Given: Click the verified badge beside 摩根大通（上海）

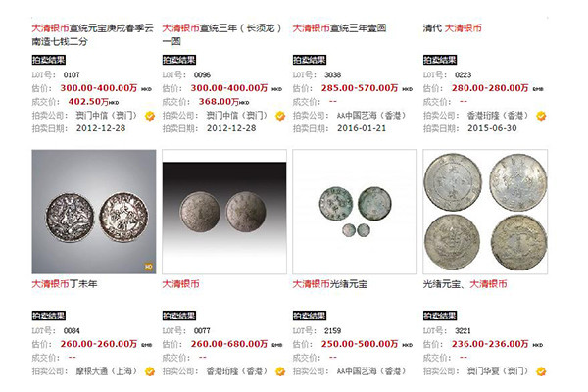Looking at the screenshot, I should coord(150,371).
